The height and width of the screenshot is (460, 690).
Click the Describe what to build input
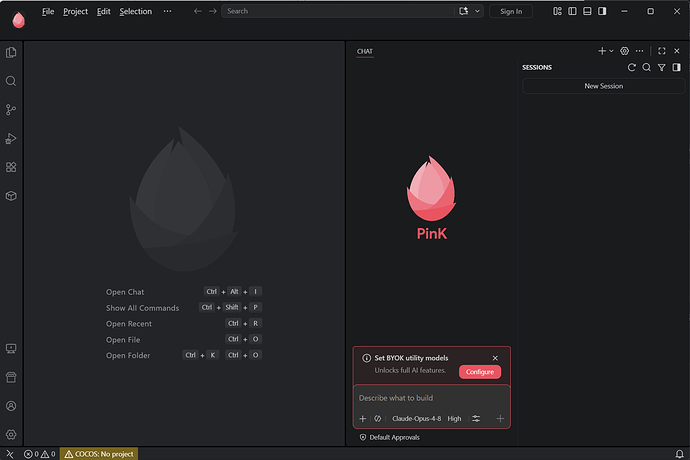[431, 398]
